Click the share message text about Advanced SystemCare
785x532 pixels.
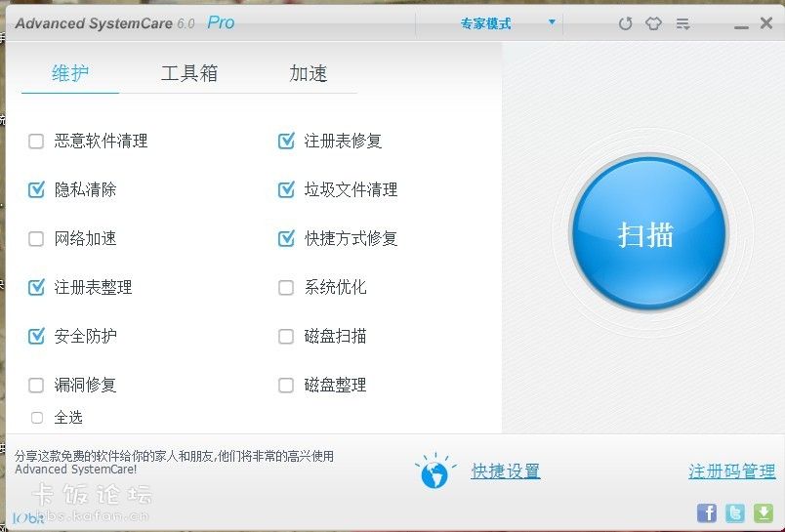(x=174, y=463)
